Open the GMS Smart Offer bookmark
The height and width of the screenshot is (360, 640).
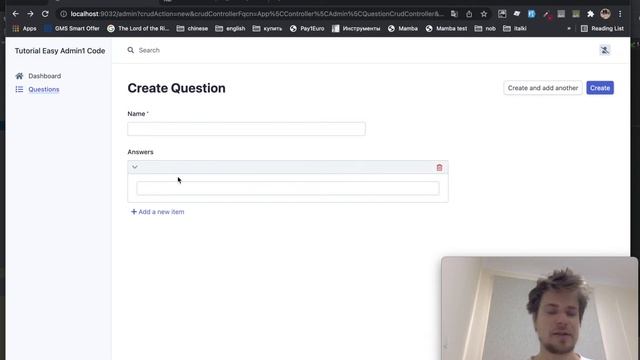click(x=72, y=29)
